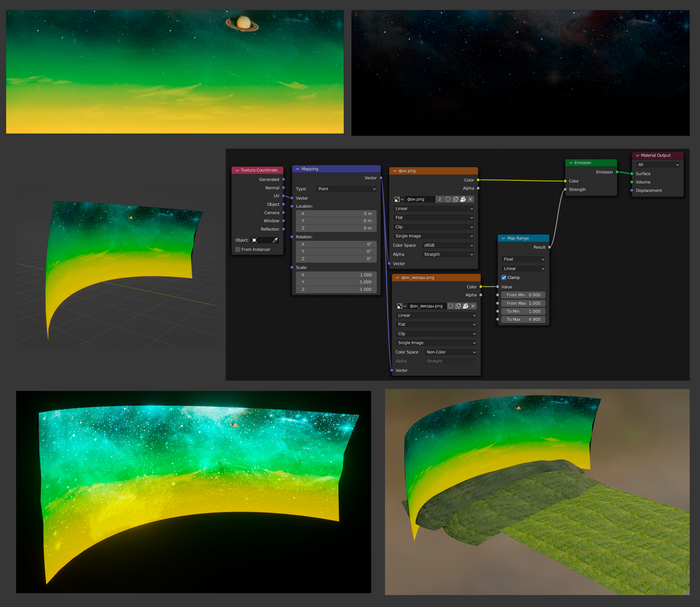
Task: Enable From Instancer checkbox
Action: tap(238, 249)
